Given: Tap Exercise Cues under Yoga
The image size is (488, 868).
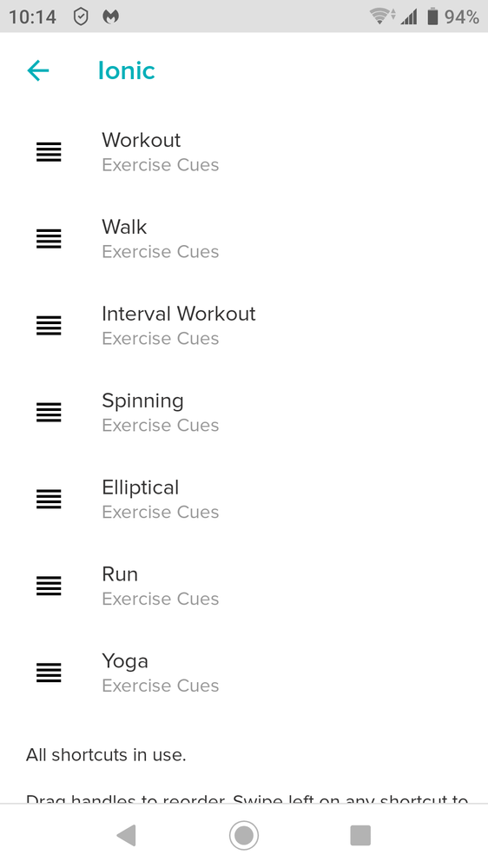Looking at the screenshot, I should coord(161,686).
